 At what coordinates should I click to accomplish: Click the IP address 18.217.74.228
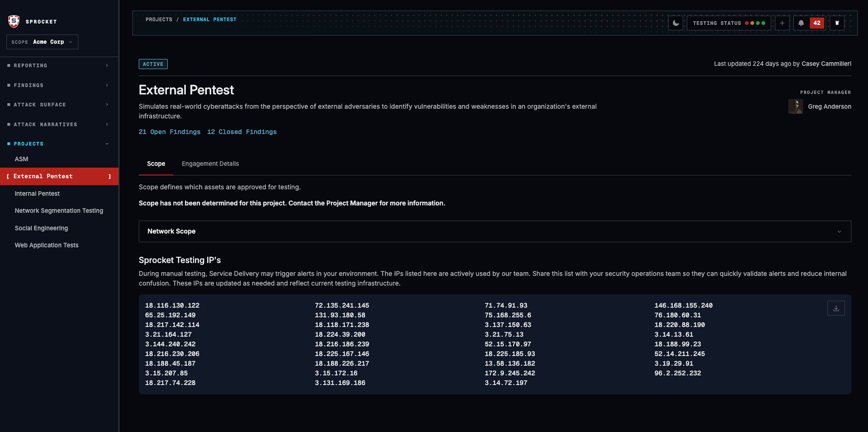coord(170,383)
